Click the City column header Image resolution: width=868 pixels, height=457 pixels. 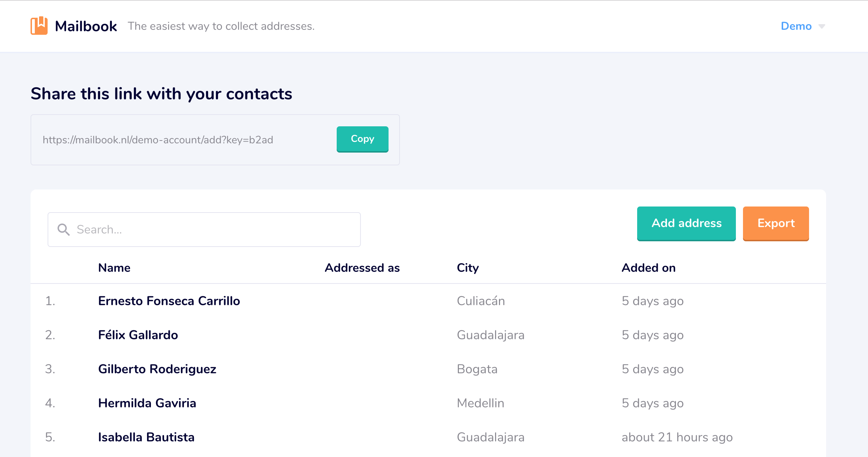click(468, 268)
